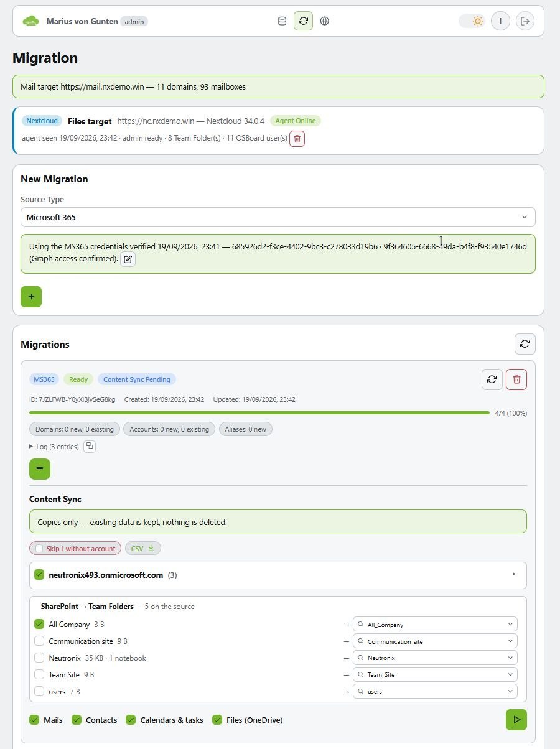This screenshot has height=749, width=560.
Task: Click the Ready status badge
Action: click(x=78, y=379)
